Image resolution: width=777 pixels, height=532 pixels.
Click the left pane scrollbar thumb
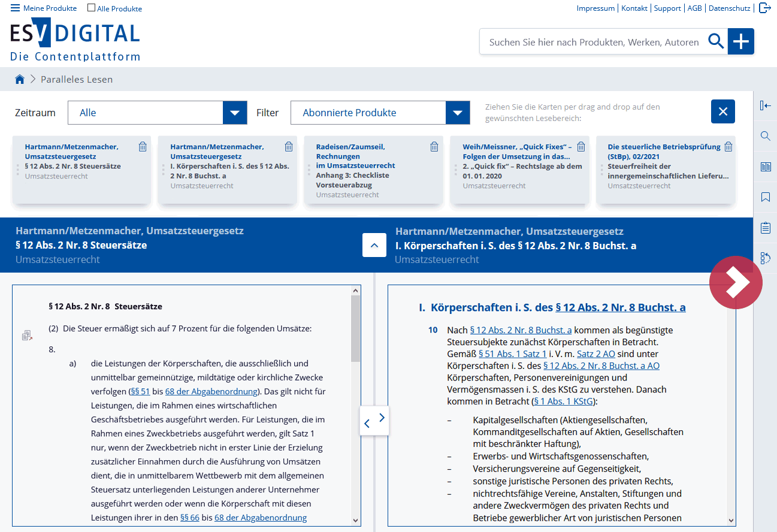pyautogui.click(x=355, y=329)
